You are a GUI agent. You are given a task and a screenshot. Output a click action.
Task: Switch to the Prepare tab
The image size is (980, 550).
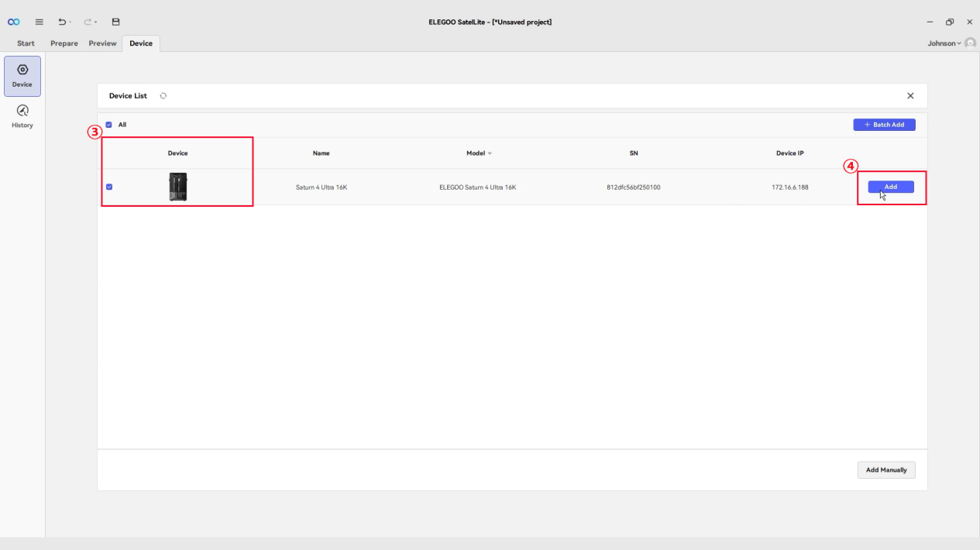[64, 43]
